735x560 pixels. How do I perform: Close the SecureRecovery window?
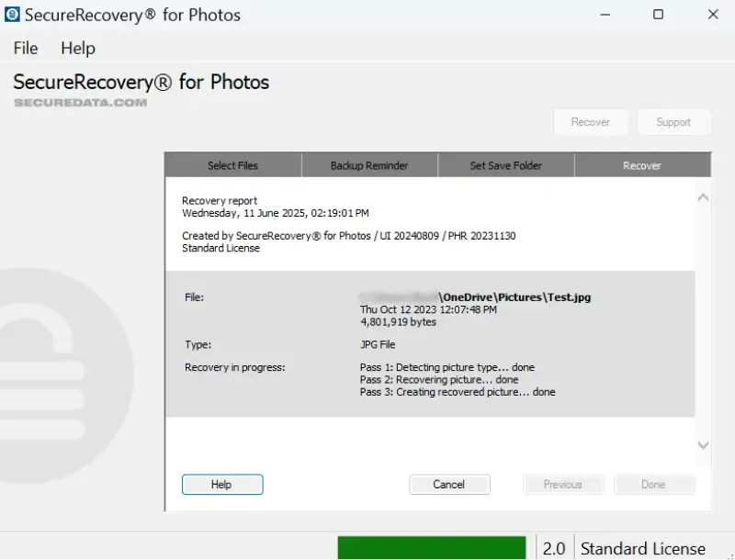[713, 15]
